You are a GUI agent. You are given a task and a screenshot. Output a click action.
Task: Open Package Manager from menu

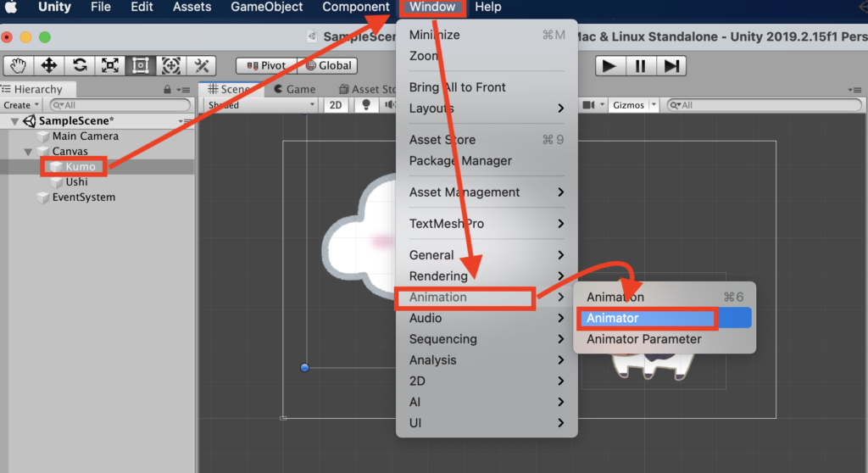(487, 160)
